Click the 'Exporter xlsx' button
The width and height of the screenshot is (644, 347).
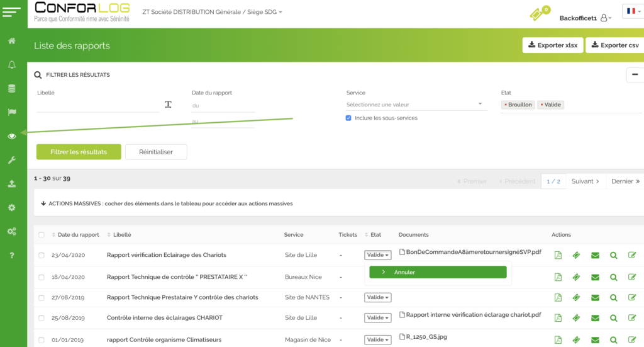point(552,45)
